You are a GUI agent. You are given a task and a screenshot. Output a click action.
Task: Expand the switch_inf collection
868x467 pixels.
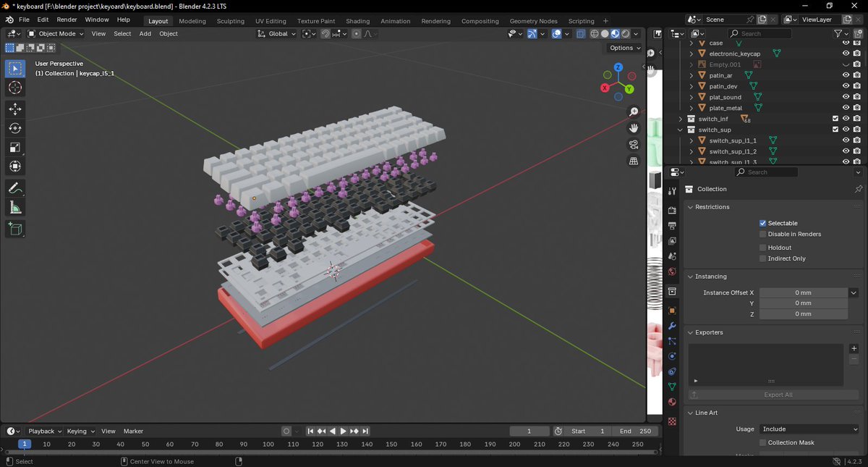click(680, 119)
